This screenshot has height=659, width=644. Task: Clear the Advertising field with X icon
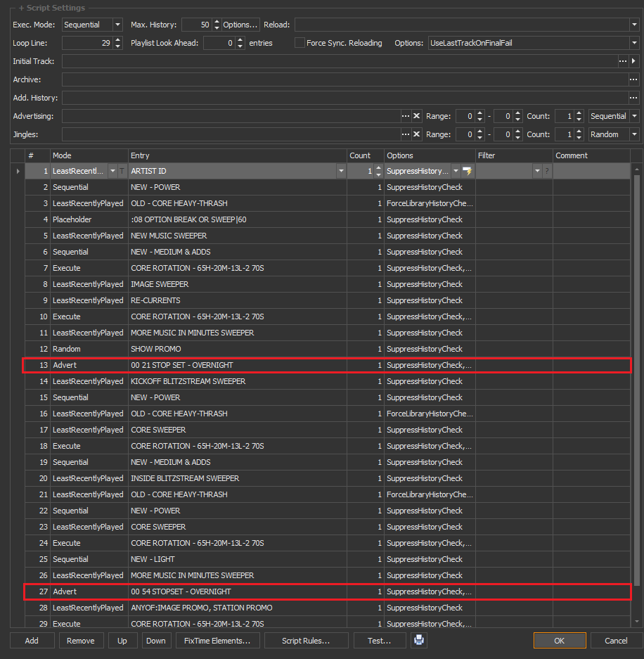click(x=416, y=116)
